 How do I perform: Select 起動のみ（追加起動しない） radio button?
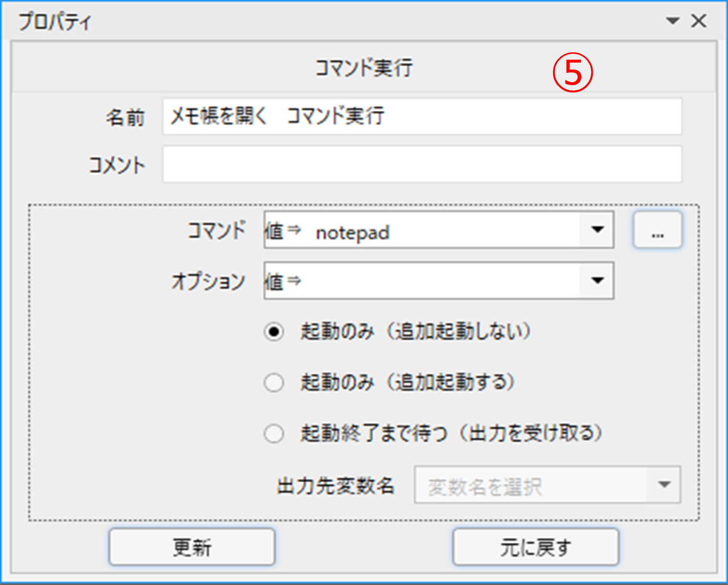coord(274,332)
